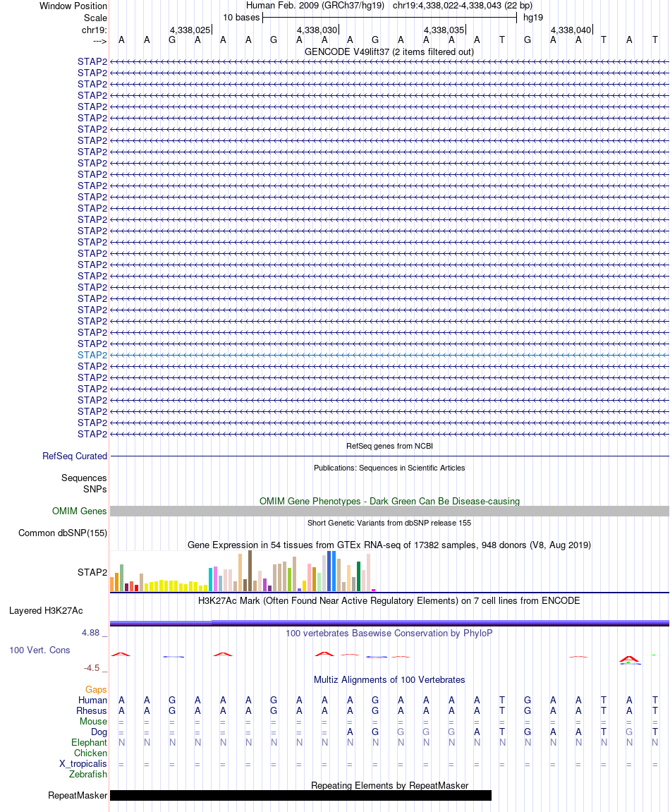Click the hg19 label beside the scale bar

(x=532, y=18)
